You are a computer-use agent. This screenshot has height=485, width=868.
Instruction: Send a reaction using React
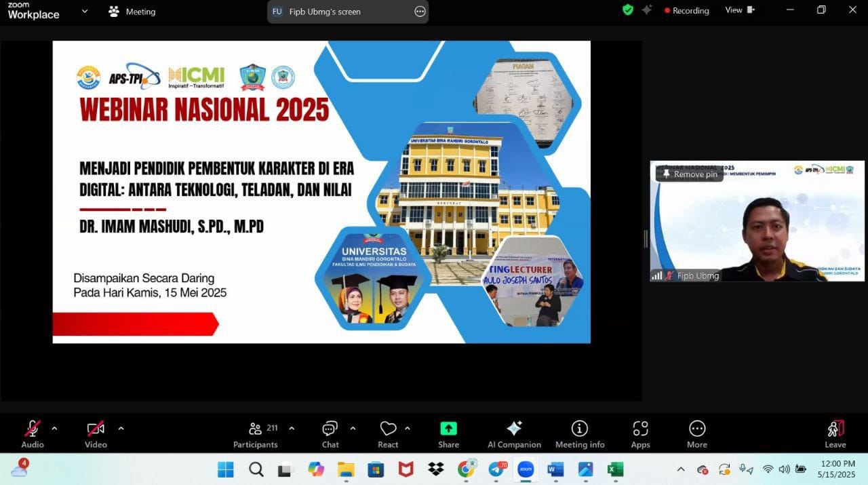(387, 433)
